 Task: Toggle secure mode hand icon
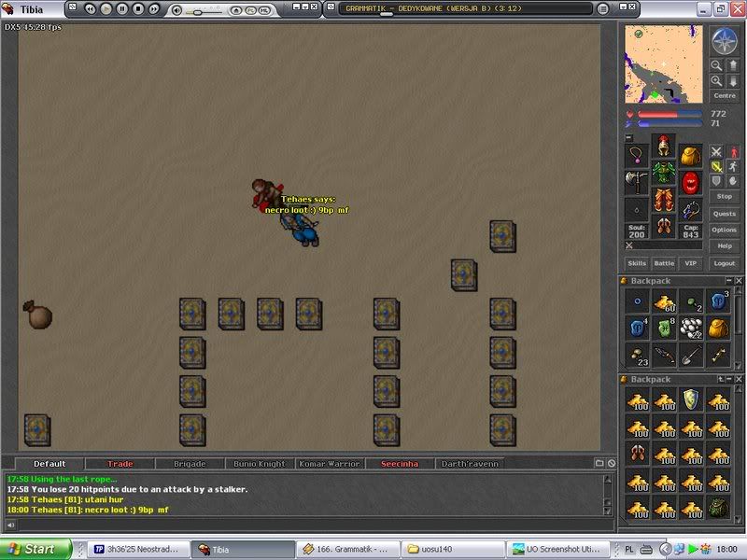click(x=734, y=181)
